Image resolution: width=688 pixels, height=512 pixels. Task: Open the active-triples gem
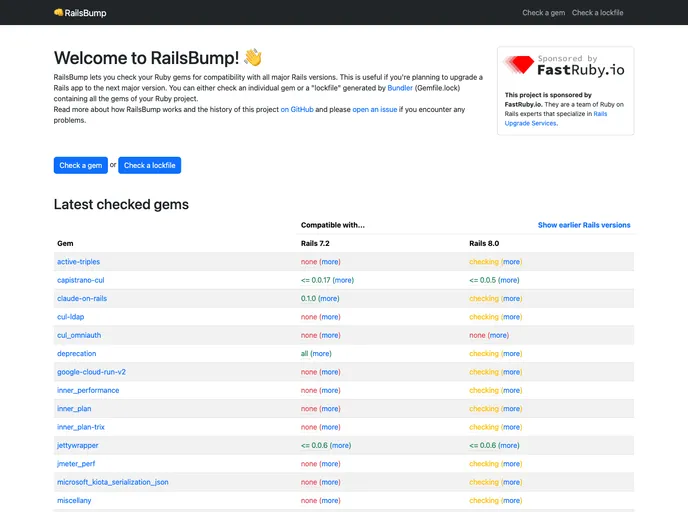pos(79,261)
